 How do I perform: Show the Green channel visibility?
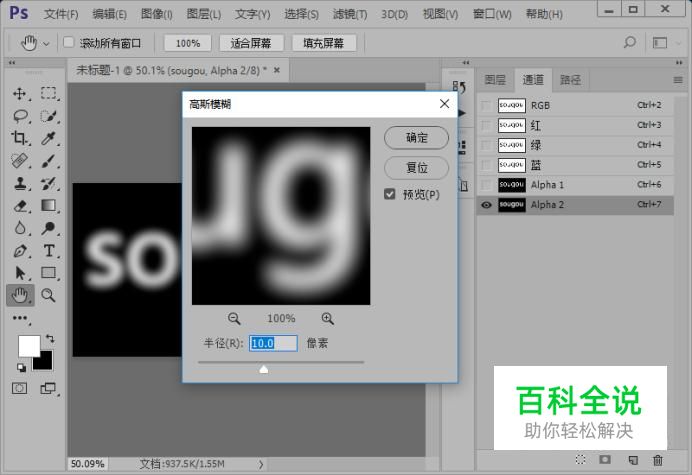(486, 145)
